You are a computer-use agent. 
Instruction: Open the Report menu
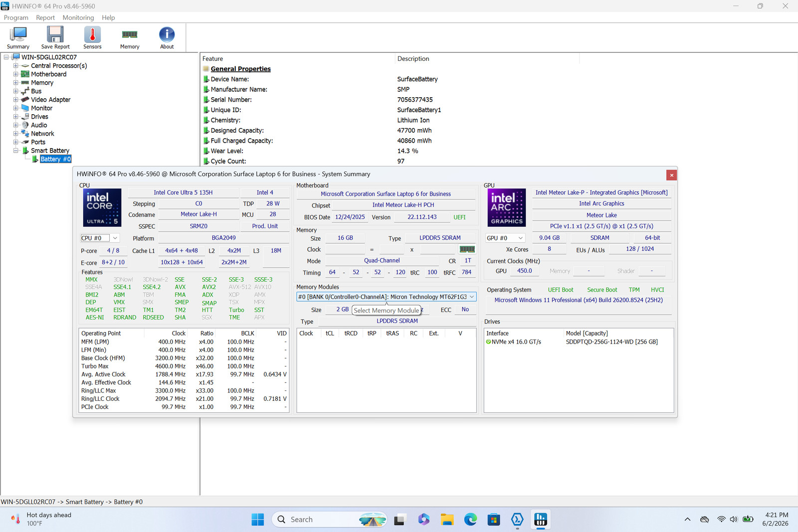click(45, 17)
